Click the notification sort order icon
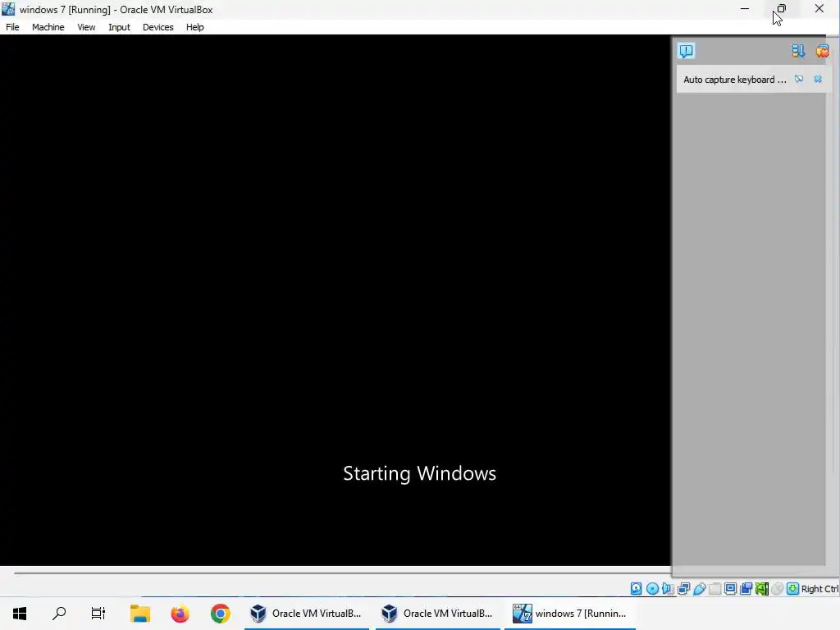Viewport: 840px width, 630px height. (x=797, y=51)
